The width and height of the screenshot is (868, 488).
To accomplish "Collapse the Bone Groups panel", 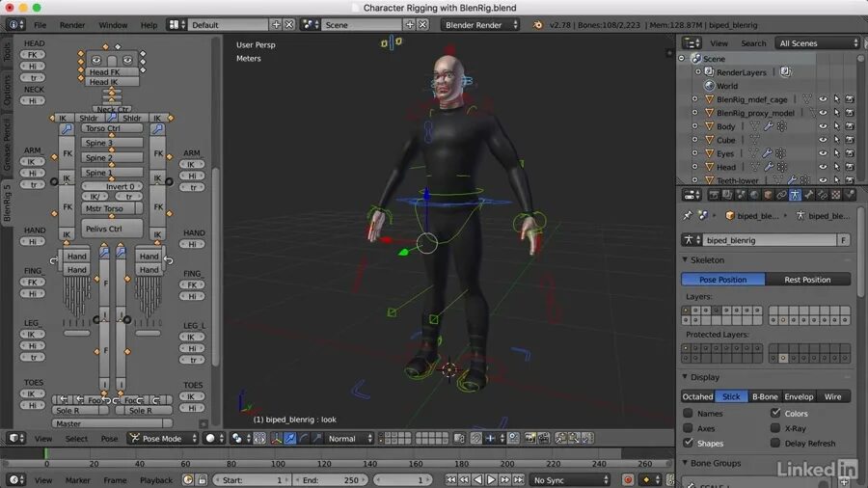I will (686, 463).
